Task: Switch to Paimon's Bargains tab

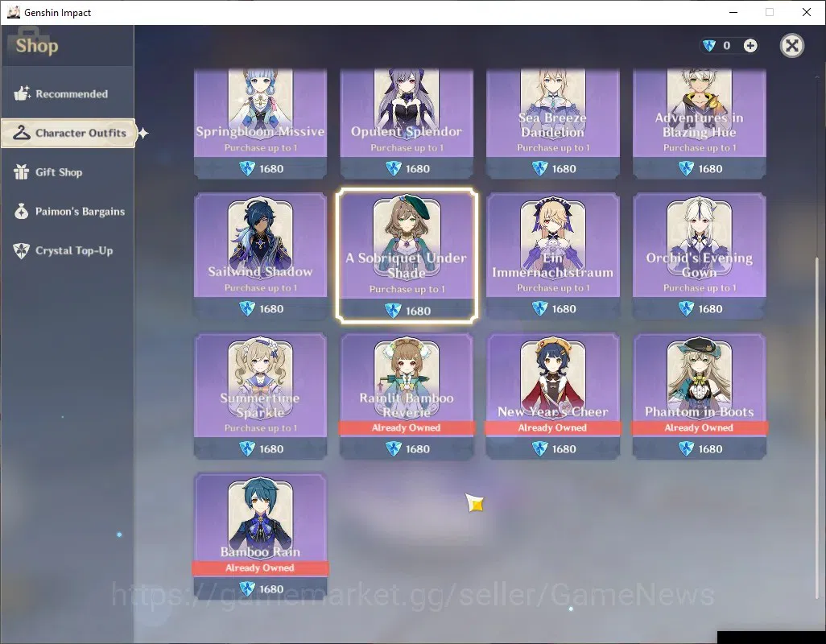Action: click(x=68, y=212)
